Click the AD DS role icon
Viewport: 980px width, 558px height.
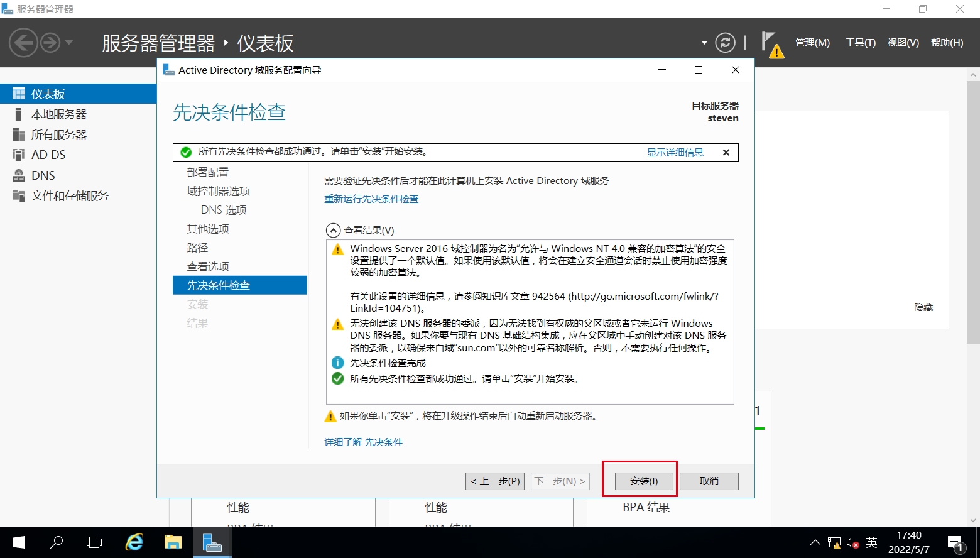[19, 155]
